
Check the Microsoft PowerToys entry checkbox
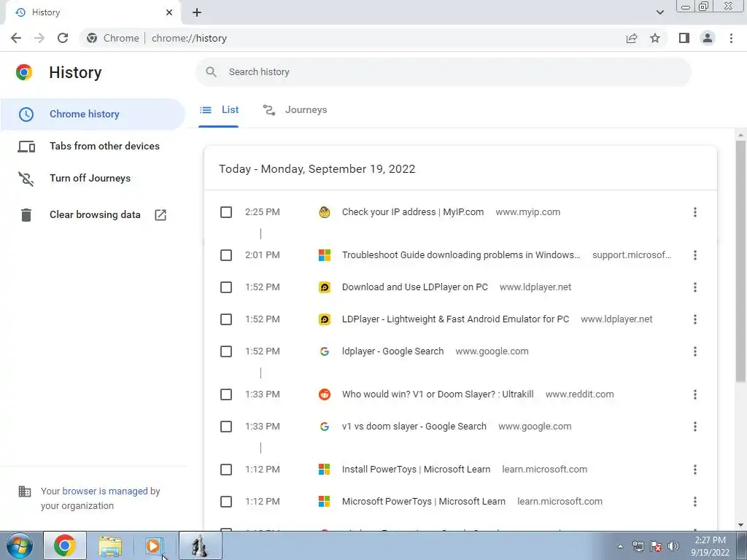[x=226, y=502]
